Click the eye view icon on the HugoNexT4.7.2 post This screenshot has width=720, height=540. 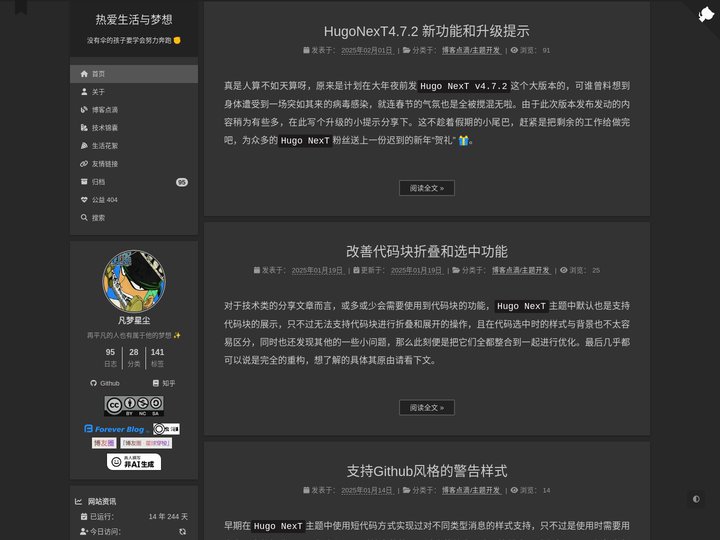pos(514,51)
